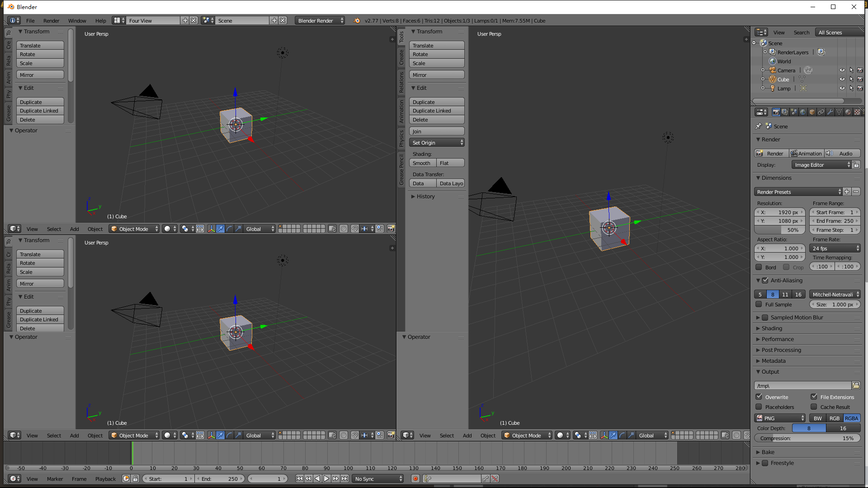Open the Texture properties checkerboard icon

click(x=857, y=112)
